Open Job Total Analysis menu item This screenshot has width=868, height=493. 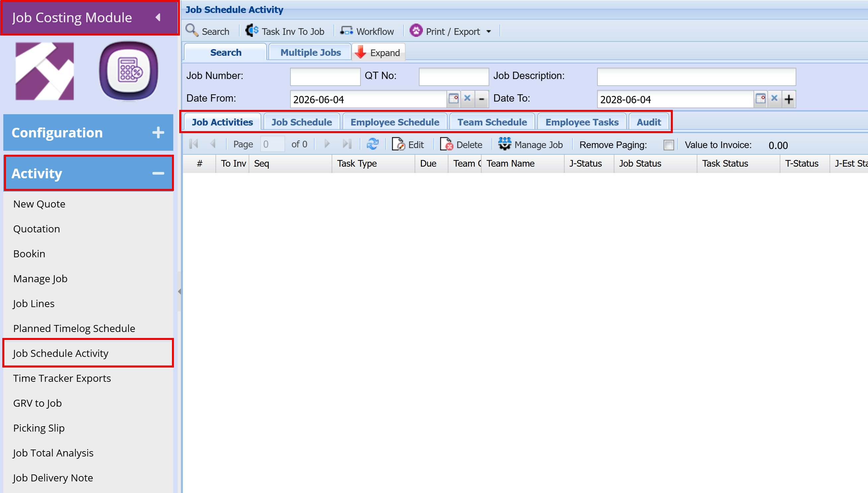[x=53, y=453]
